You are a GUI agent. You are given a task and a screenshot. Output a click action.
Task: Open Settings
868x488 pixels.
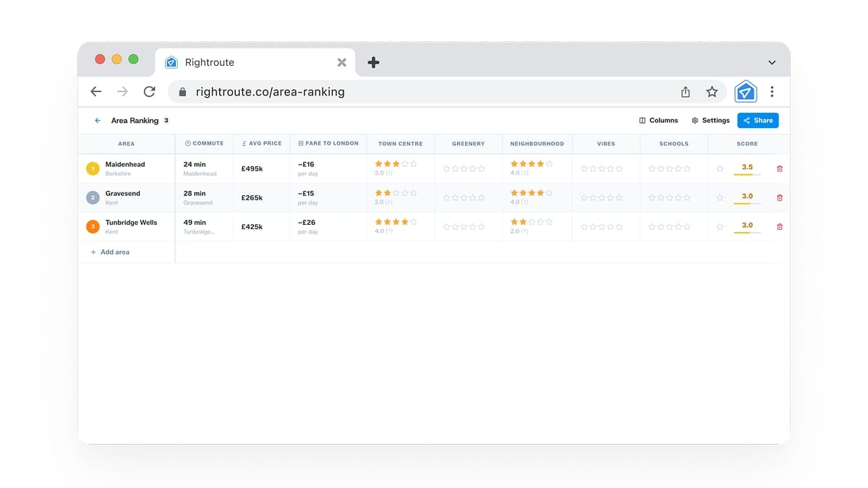710,121
